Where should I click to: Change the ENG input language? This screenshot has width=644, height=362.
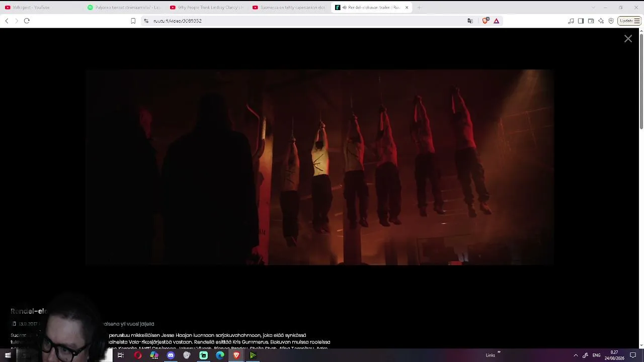click(x=596, y=355)
